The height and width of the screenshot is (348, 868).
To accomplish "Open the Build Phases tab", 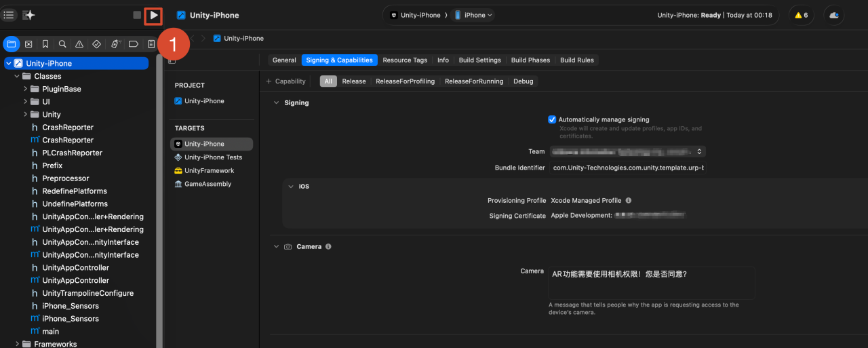I will [x=530, y=60].
